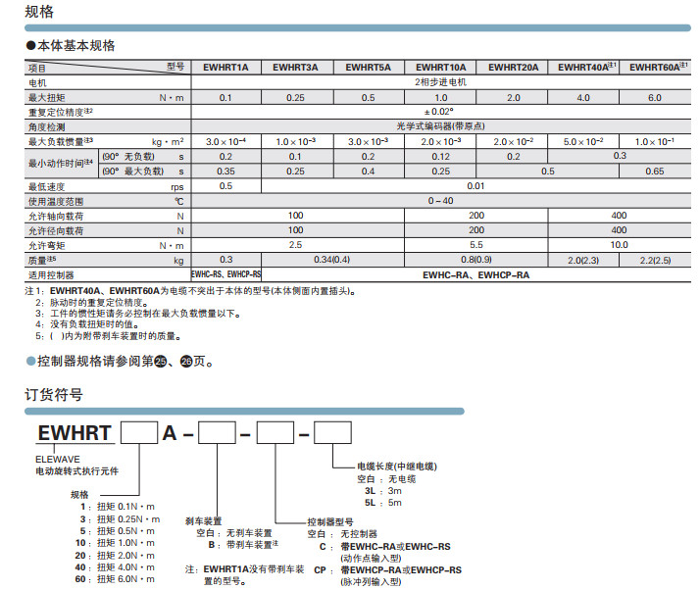Click the blue bullet beside 控制器规格请参阅
This screenshot has height=590, width=700.
coord(29,362)
